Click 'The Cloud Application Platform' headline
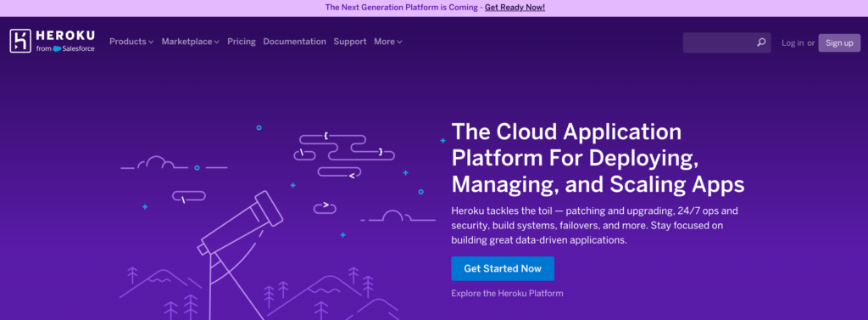This screenshot has width=868, height=320. pyautogui.click(x=598, y=157)
